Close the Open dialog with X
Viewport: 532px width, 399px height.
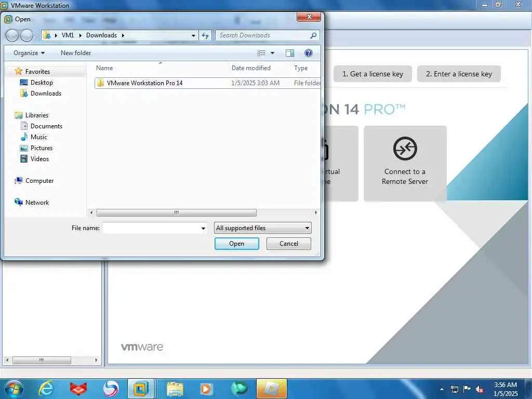pyautogui.click(x=309, y=17)
